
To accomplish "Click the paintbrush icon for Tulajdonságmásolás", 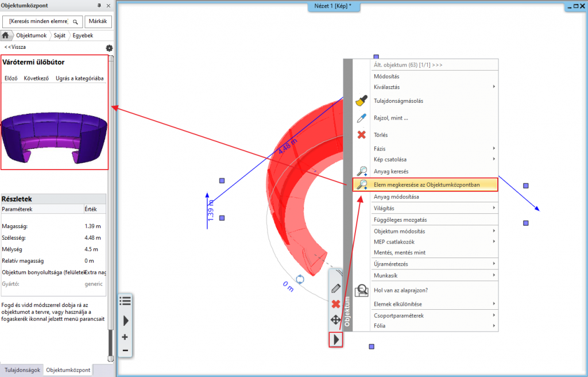I will pos(361,101).
